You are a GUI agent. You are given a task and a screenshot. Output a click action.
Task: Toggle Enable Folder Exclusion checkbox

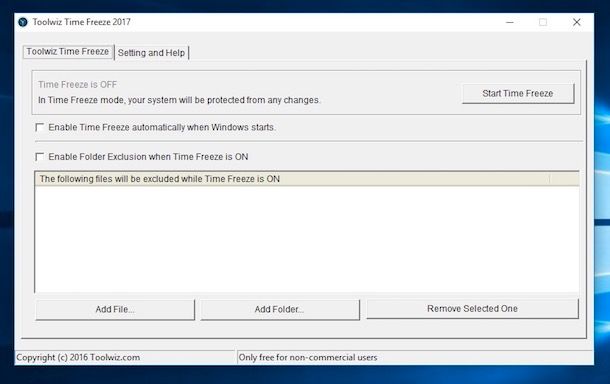pos(39,157)
